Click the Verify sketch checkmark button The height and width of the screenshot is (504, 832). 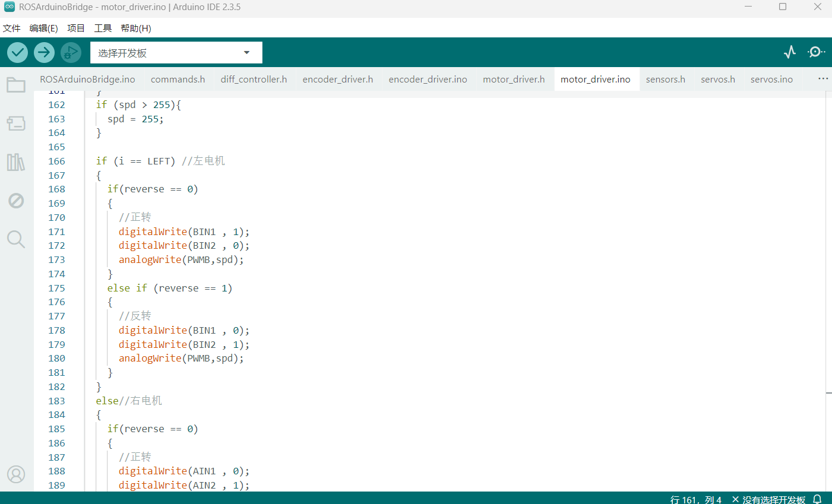(x=18, y=53)
